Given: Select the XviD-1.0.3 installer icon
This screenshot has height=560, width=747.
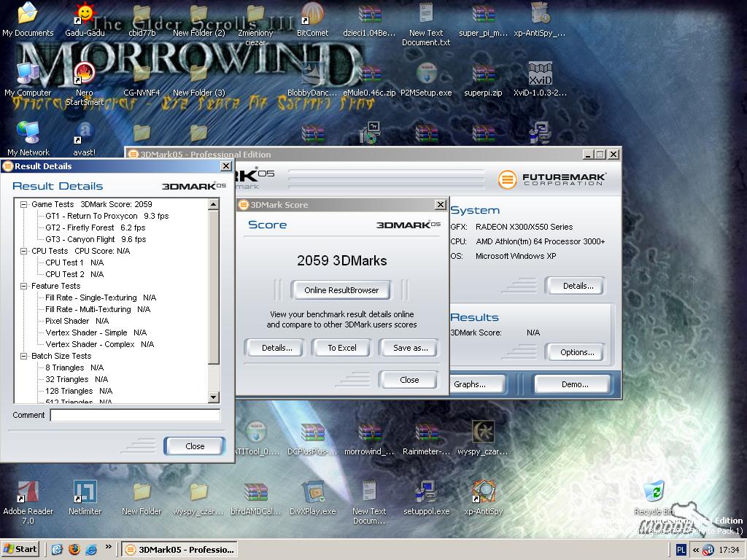Looking at the screenshot, I should [540, 79].
